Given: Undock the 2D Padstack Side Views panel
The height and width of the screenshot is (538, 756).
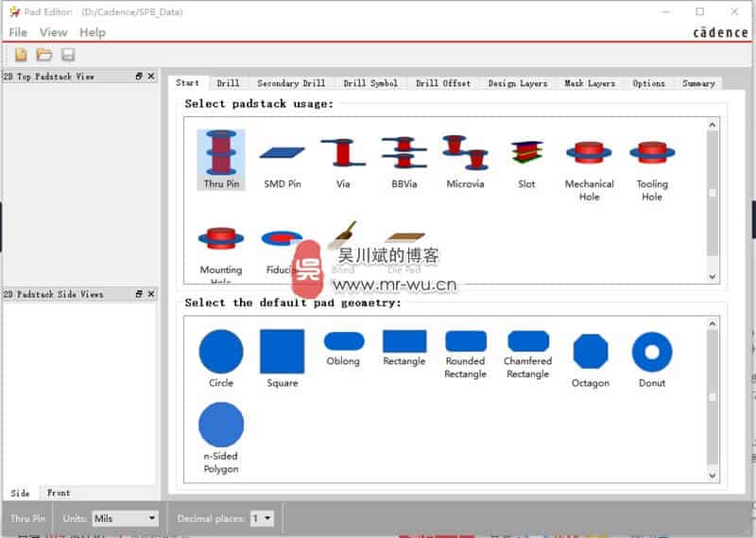Looking at the screenshot, I should pyautogui.click(x=139, y=294).
